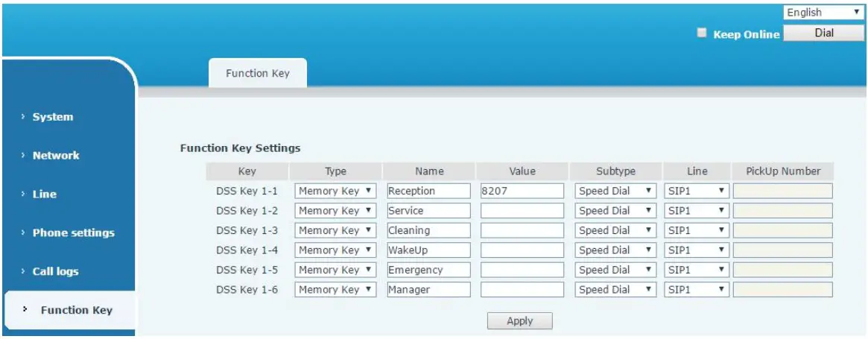Open Call logs from sidebar
868x339 pixels.
[x=55, y=272]
